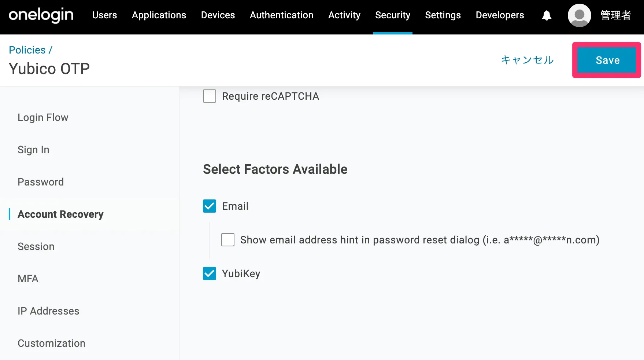Select the Login Flow section
Image resolution: width=644 pixels, height=360 pixels.
click(43, 117)
